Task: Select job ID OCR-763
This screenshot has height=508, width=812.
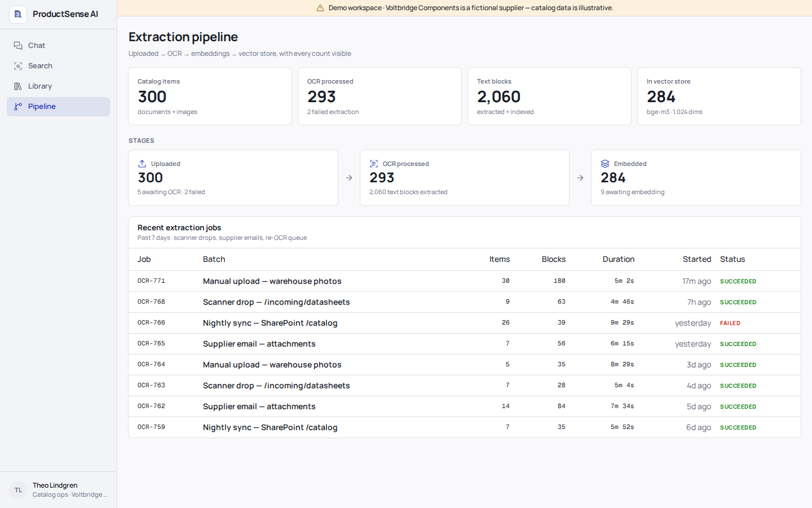Action: tap(151, 386)
